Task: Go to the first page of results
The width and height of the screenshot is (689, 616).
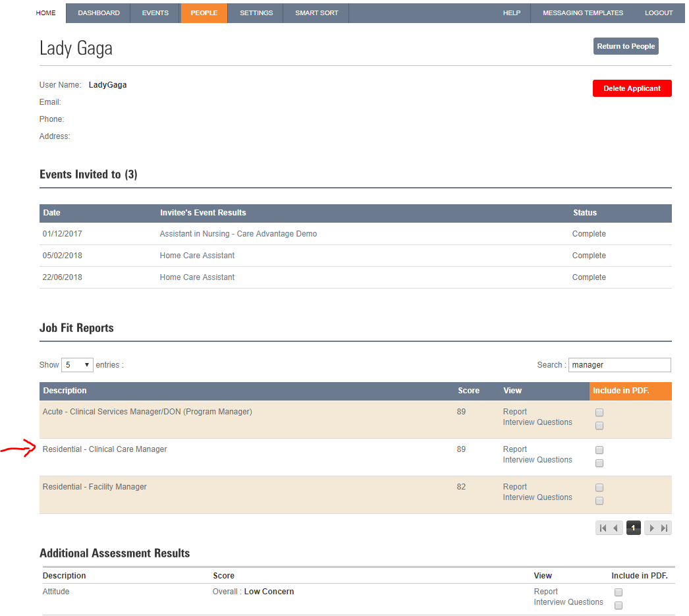Action: tap(603, 528)
